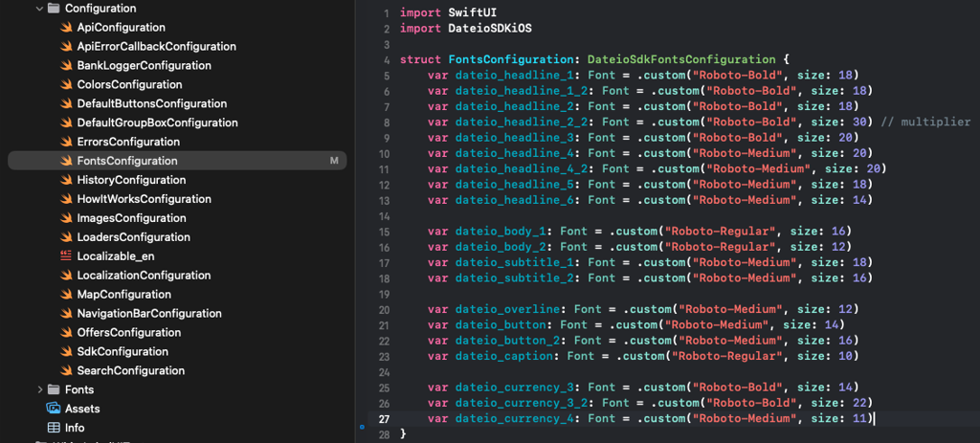Click the "// multiplier" comment on line 8

click(x=925, y=122)
